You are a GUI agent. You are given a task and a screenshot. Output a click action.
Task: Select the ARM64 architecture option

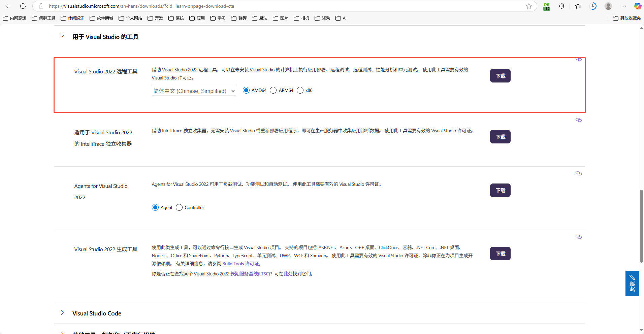[273, 90]
